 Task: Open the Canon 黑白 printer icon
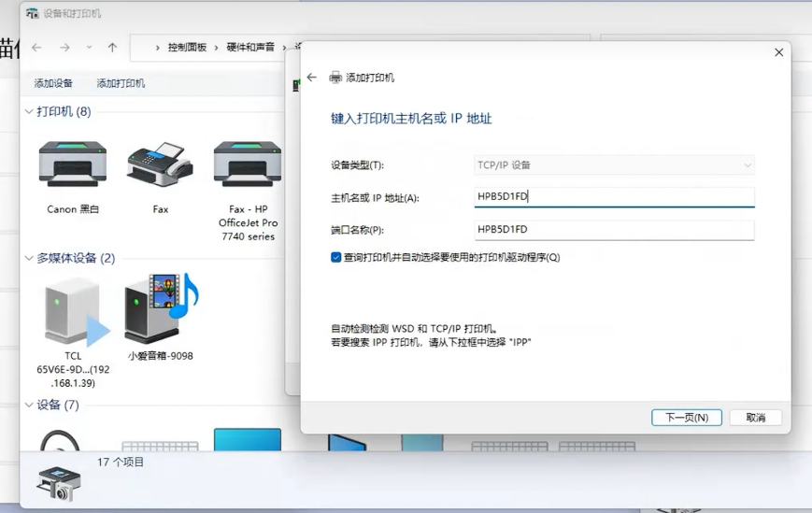click(x=73, y=164)
